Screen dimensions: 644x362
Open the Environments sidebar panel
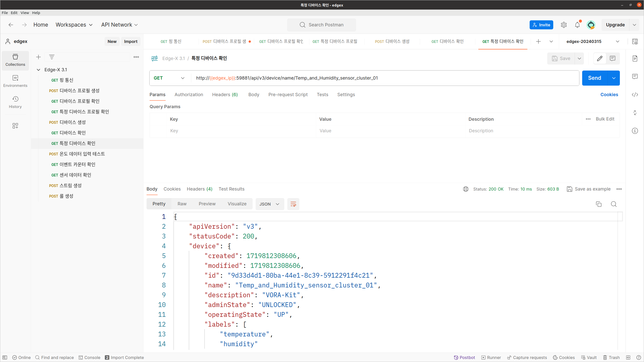point(15,81)
